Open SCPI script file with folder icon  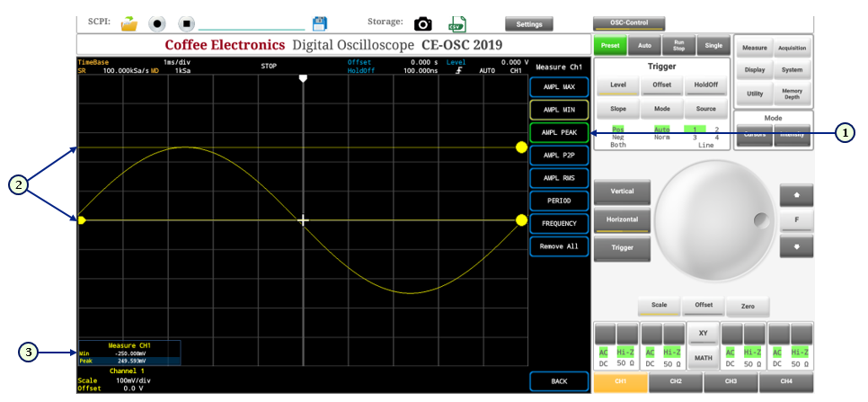click(x=129, y=23)
